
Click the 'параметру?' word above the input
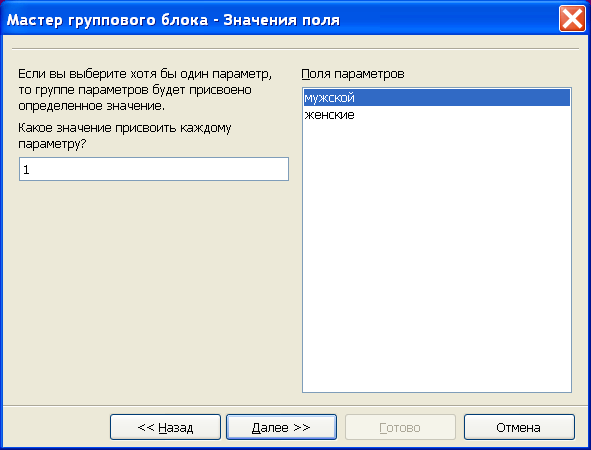[52, 144]
